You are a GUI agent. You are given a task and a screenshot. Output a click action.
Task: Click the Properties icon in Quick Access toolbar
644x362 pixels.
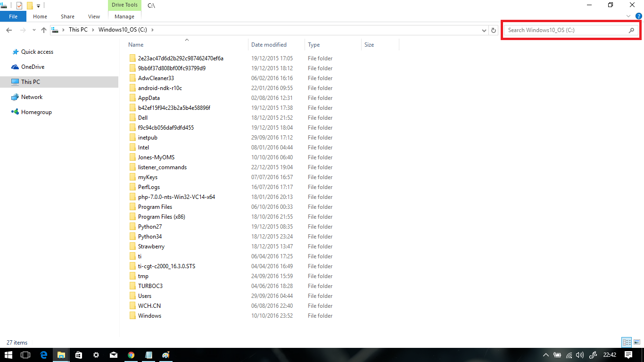click(x=19, y=6)
